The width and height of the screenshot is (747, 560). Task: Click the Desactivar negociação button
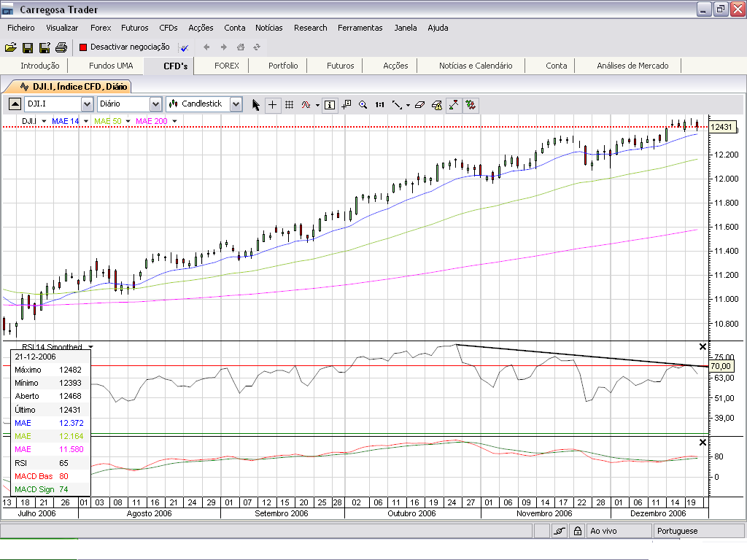click(x=124, y=47)
